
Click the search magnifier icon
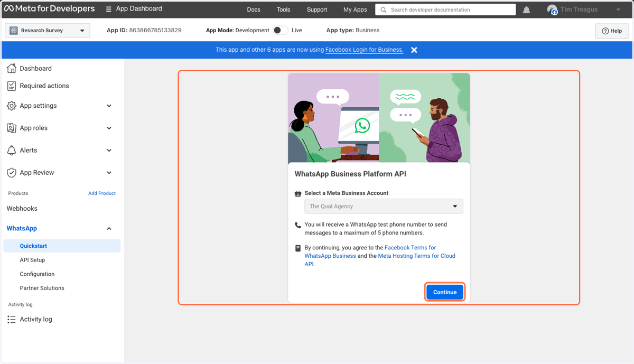point(384,10)
